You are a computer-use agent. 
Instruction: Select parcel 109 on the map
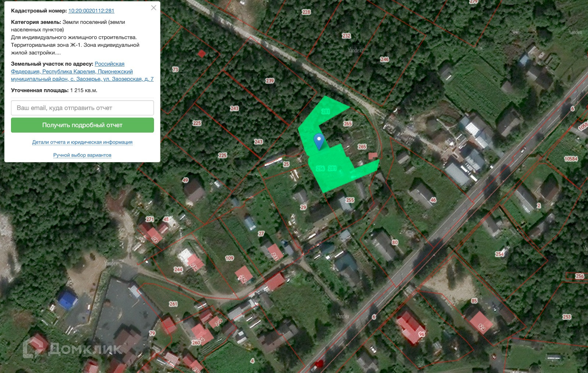click(229, 258)
